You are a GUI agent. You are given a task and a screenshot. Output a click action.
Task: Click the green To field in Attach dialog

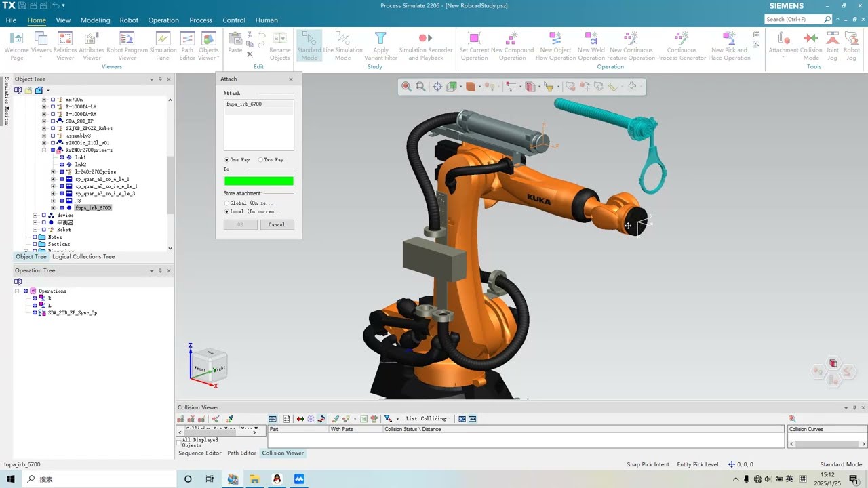(x=259, y=181)
